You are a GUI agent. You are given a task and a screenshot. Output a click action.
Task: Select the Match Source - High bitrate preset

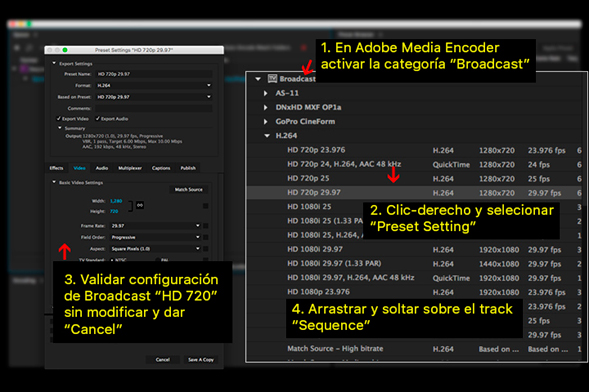click(335, 349)
